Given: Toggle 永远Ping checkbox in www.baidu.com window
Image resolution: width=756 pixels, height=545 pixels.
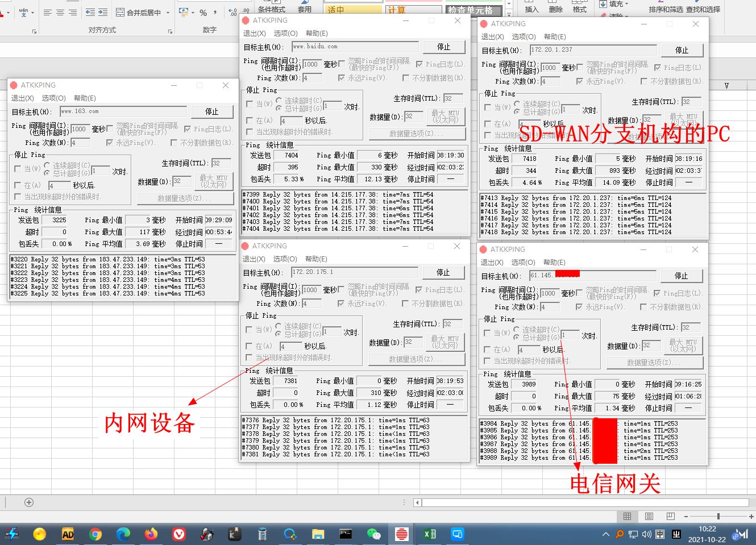Looking at the screenshot, I should 342,78.
